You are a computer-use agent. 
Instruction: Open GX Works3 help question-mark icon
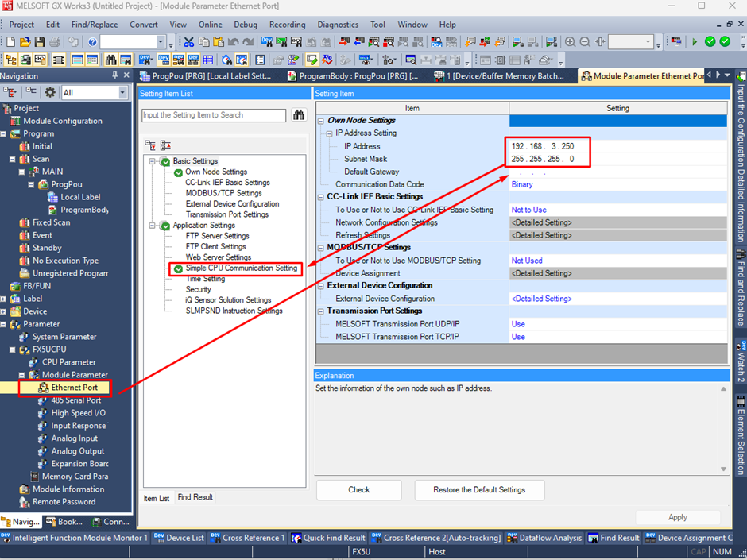pos(92,42)
